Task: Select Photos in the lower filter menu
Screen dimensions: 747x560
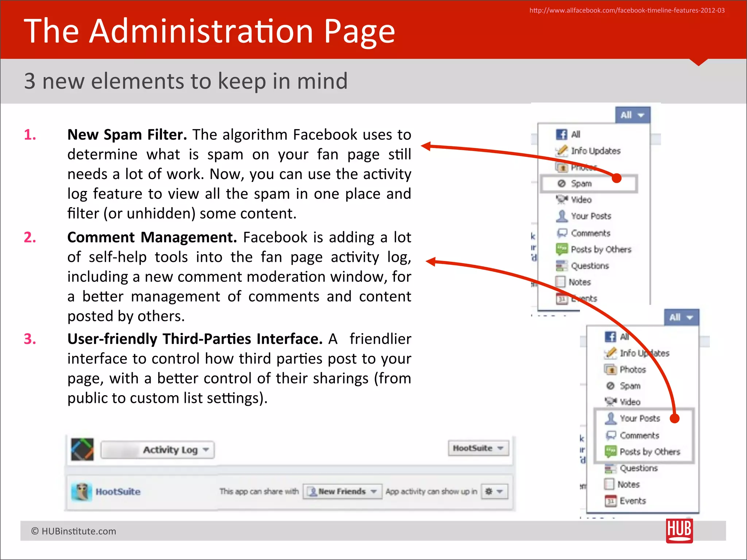Action: point(633,370)
